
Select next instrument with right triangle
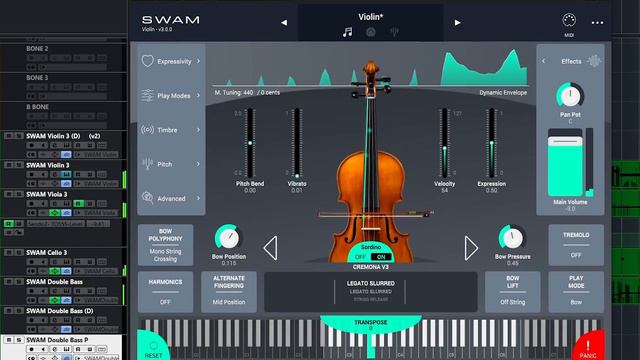tap(471, 248)
